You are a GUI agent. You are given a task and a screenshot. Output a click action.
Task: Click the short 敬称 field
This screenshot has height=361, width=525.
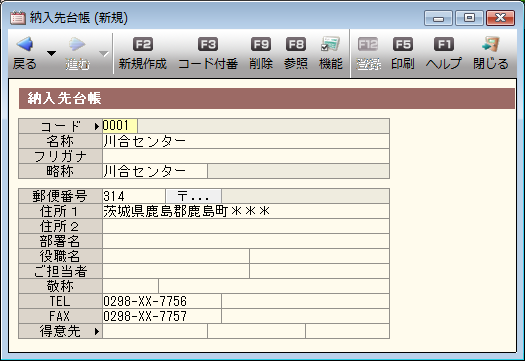point(130,286)
